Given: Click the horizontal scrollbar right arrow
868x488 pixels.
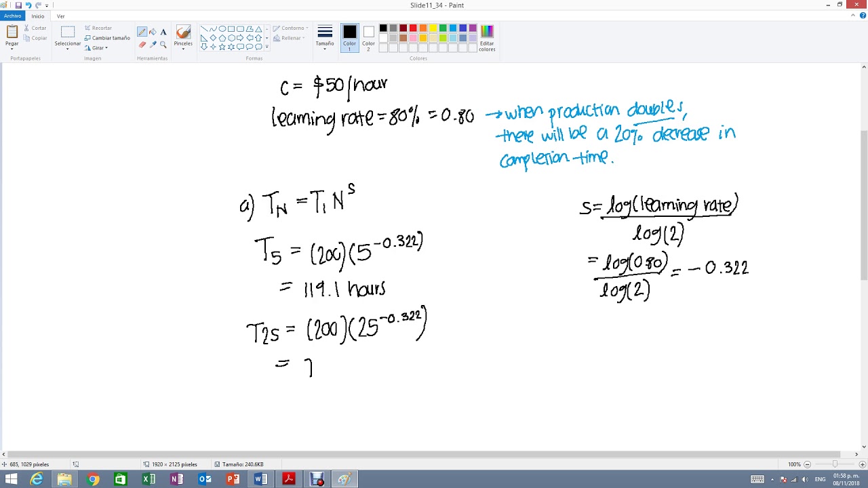Looking at the screenshot, I should (x=857, y=454).
